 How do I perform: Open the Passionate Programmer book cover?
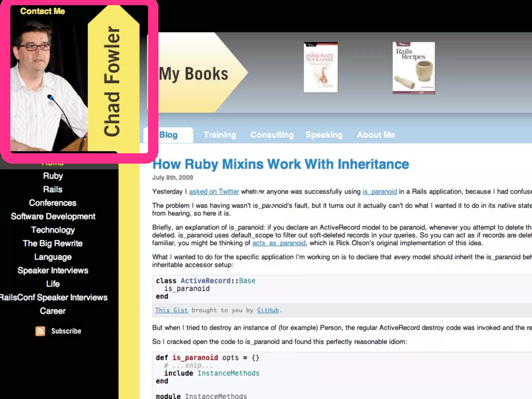[x=321, y=68]
